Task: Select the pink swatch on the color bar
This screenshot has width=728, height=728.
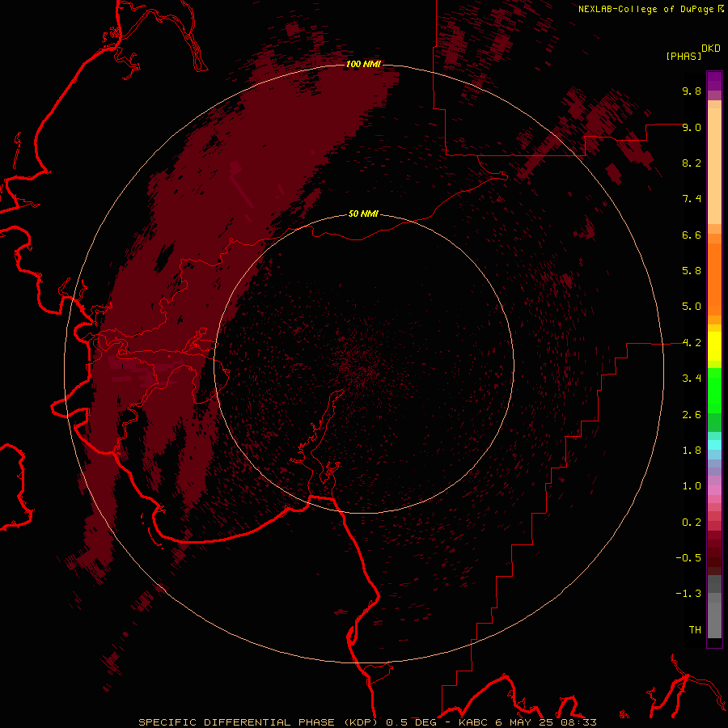Action: (714, 490)
